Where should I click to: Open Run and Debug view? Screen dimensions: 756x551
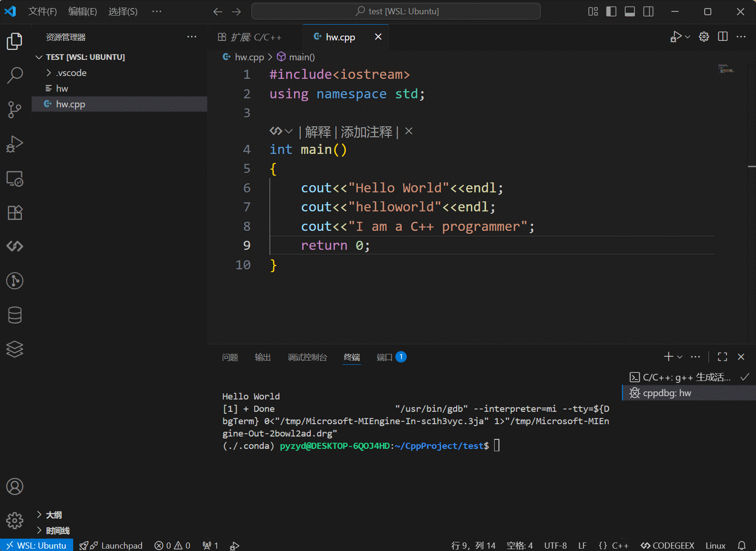coord(15,144)
